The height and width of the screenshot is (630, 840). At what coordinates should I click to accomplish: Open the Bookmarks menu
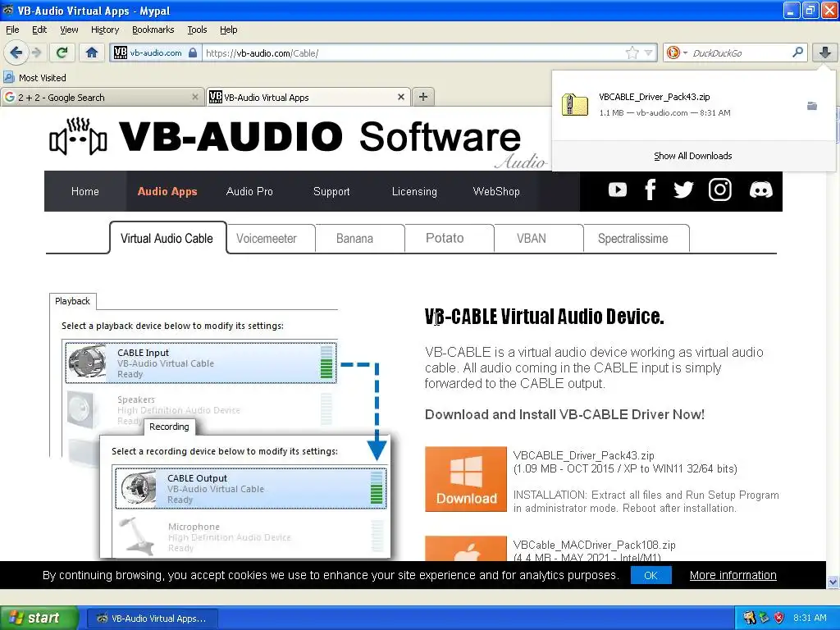[153, 30]
